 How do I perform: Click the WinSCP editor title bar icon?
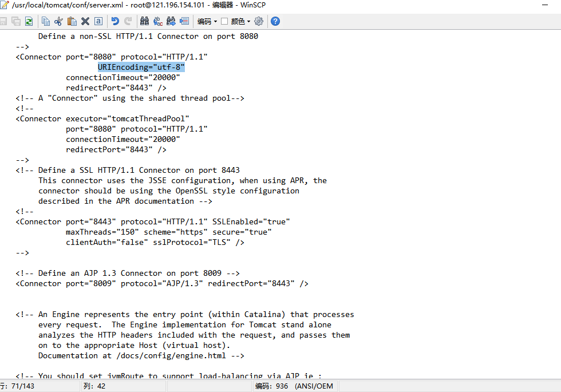click(x=5, y=5)
